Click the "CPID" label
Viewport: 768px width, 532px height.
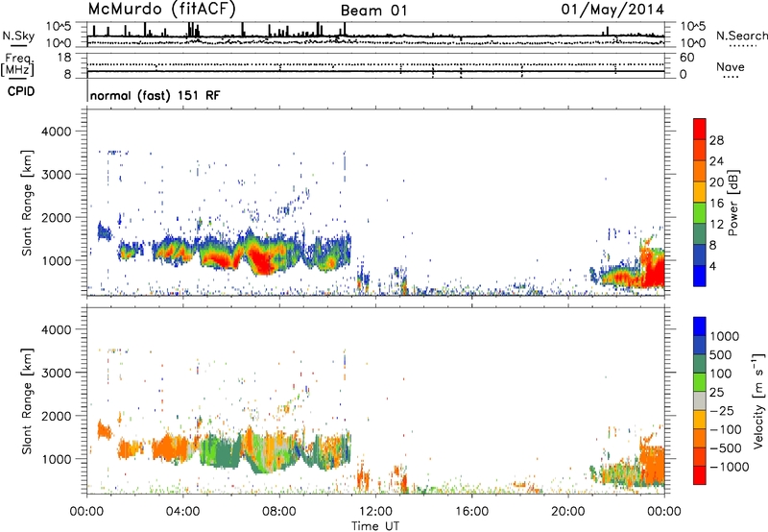pos(21,91)
